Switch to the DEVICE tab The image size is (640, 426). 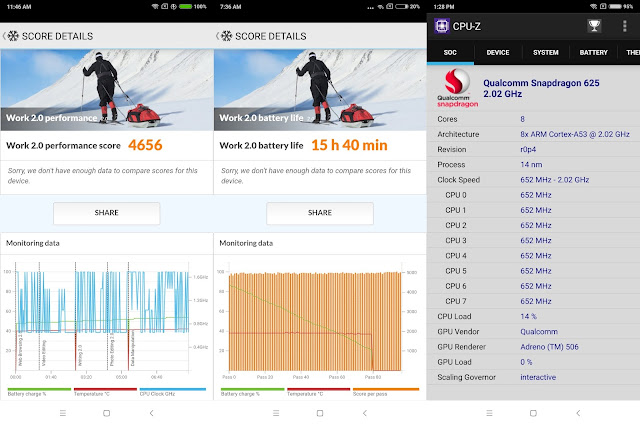pos(498,52)
